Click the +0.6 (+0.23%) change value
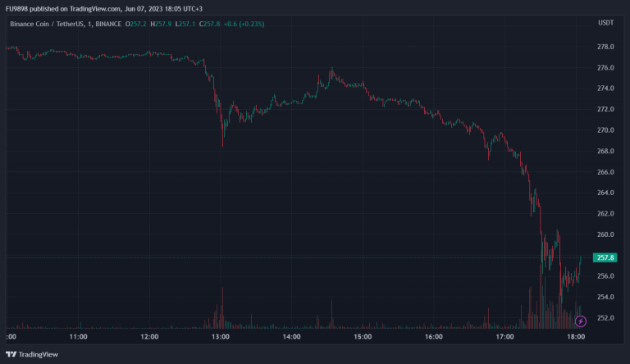The width and height of the screenshot is (630, 364). (x=244, y=24)
